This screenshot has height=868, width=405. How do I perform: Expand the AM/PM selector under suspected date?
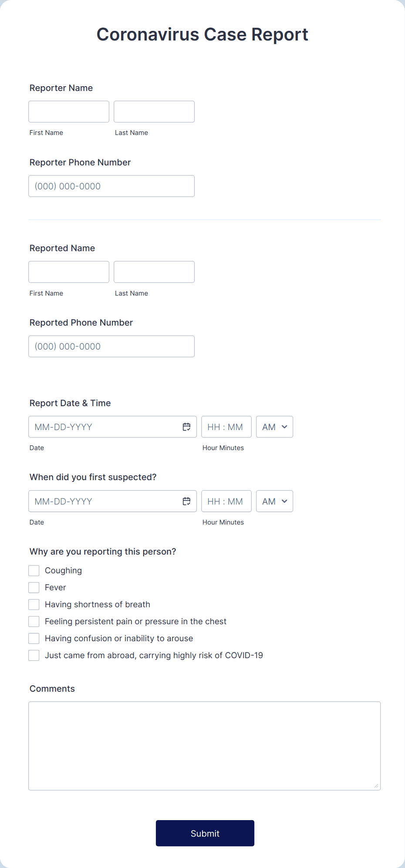point(274,501)
